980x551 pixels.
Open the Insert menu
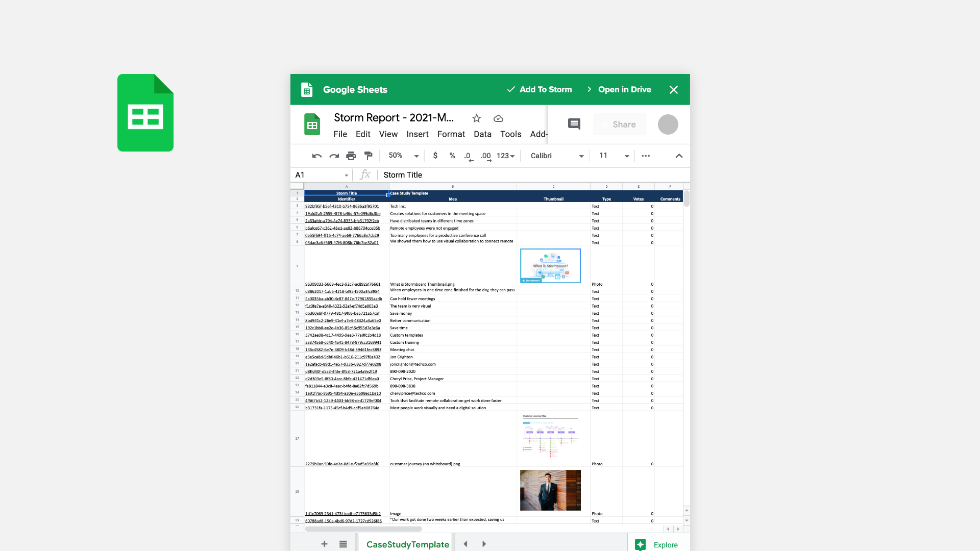pos(418,134)
